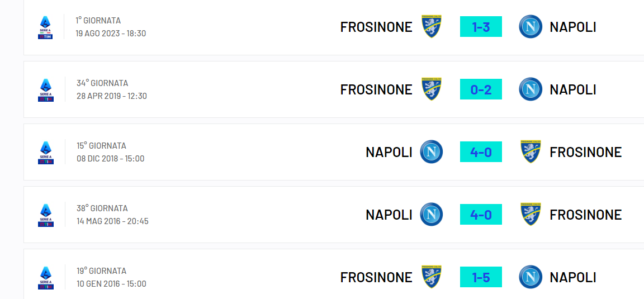644x299 pixels.
Task: Click Napoli crest in 08 Dic 2018 match
Action: point(431,152)
